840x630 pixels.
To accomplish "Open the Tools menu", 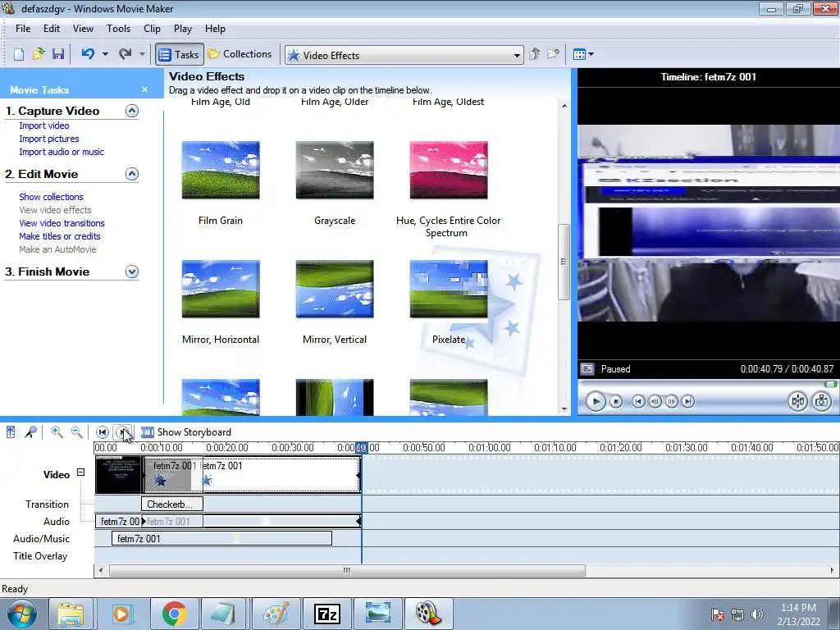I will pyautogui.click(x=118, y=29).
